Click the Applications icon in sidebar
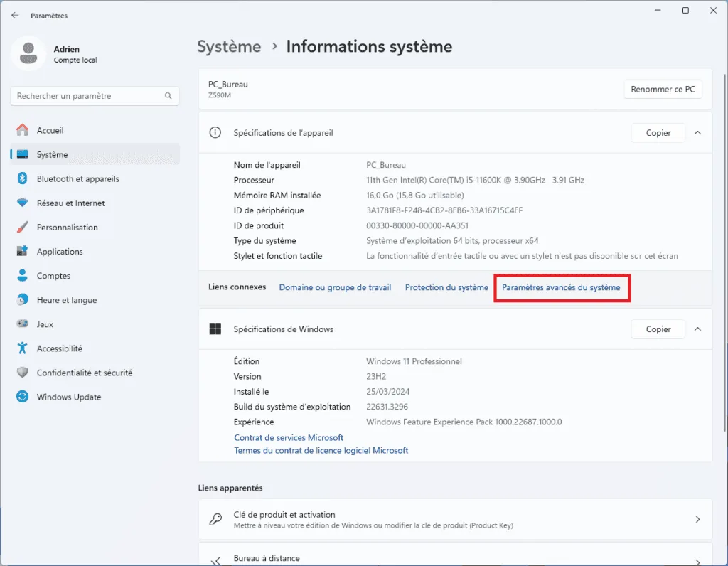Screen dimensions: 728x566 point(22,251)
